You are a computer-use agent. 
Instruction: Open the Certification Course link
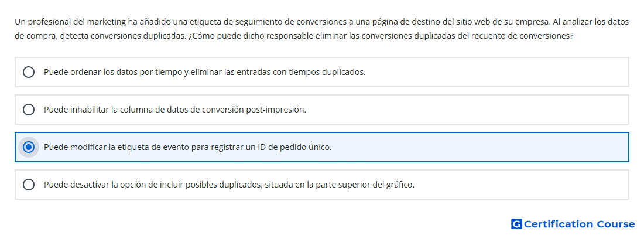point(573,224)
